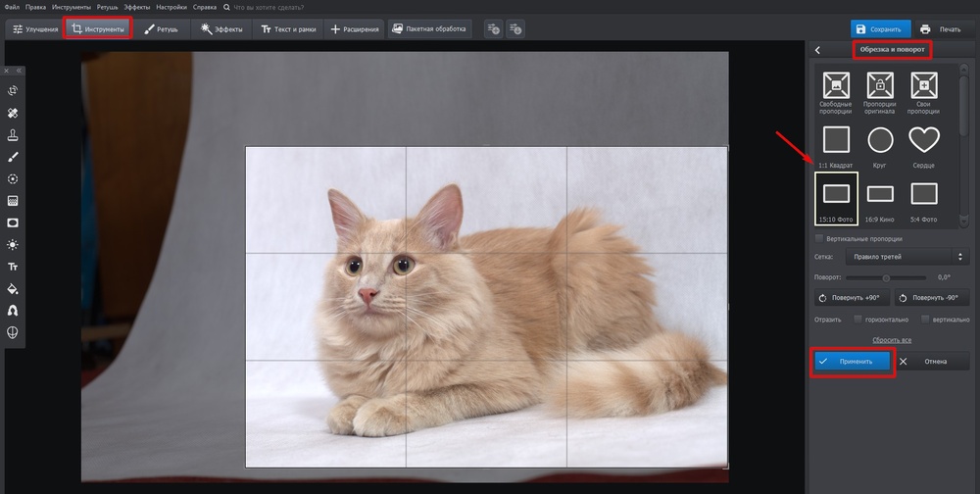This screenshot has width=980, height=494.
Task: Select the paint bucket fill tool
Action: click(x=14, y=288)
